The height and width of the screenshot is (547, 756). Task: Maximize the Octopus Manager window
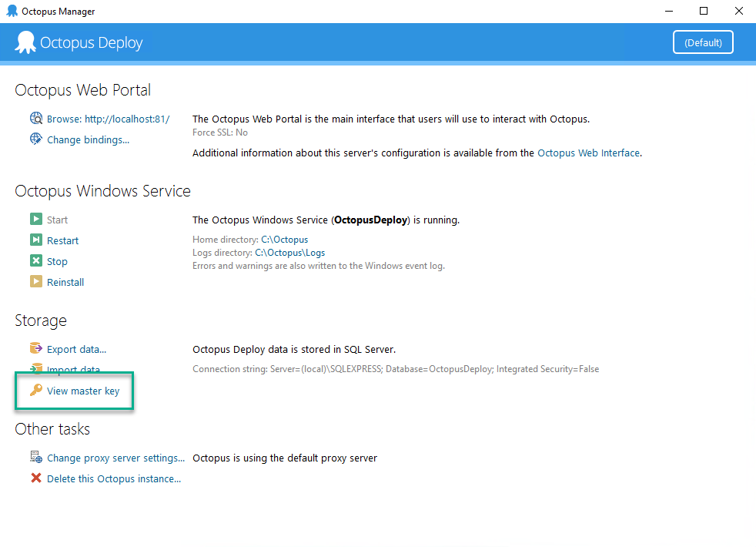(x=703, y=11)
